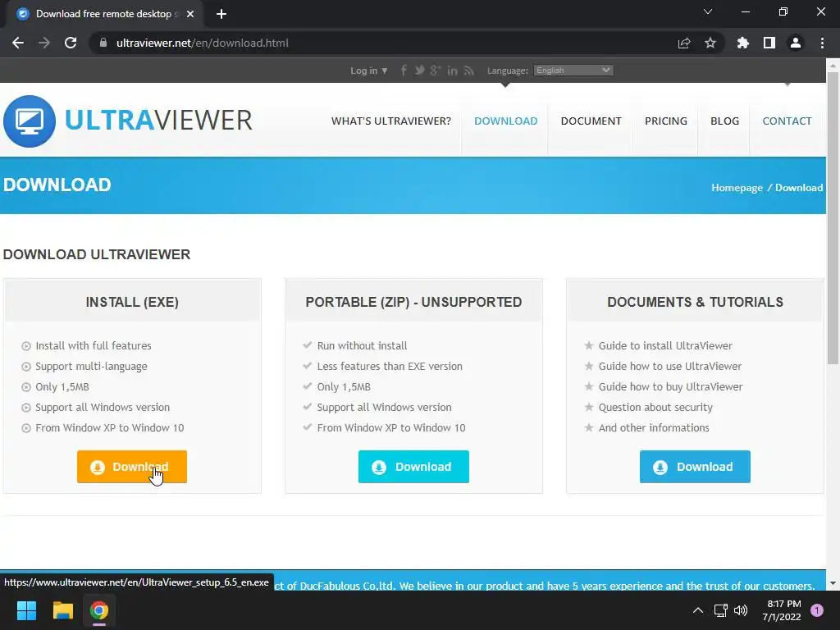Click 'DOCUMENTS & TUTORIALS' card heading
Image resolution: width=840 pixels, height=630 pixels.
click(695, 302)
